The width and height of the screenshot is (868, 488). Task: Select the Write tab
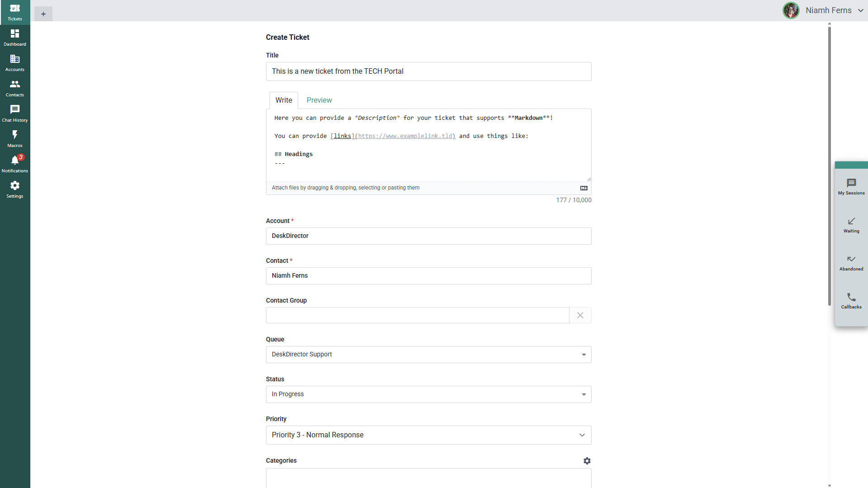point(284,100)
